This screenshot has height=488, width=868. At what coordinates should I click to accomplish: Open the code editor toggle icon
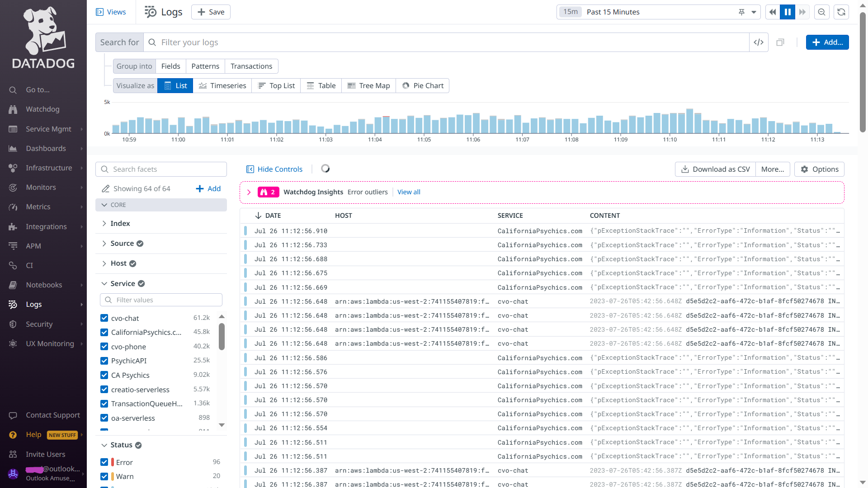coord(759,42)
